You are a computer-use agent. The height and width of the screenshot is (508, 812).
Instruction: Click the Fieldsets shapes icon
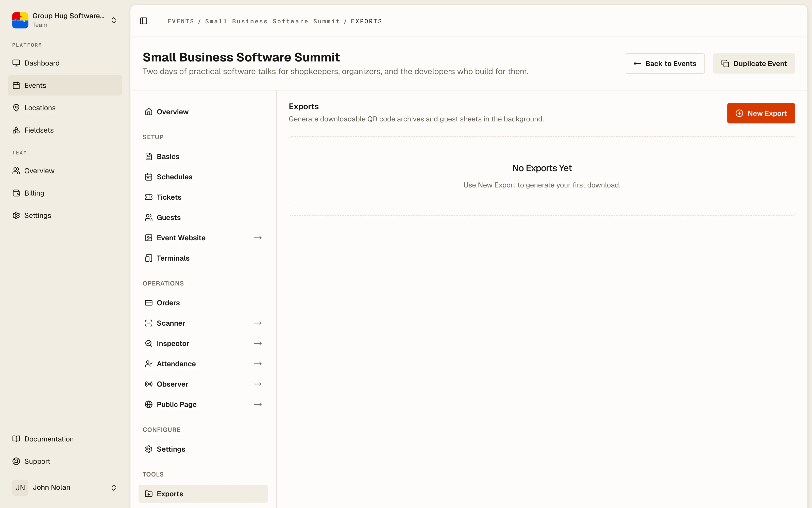16,130
